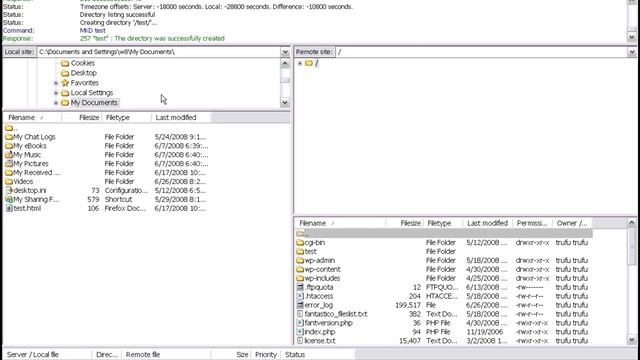Sort remote files by Filetype column
Screen dimensions: 640x360
coord(443,223)
